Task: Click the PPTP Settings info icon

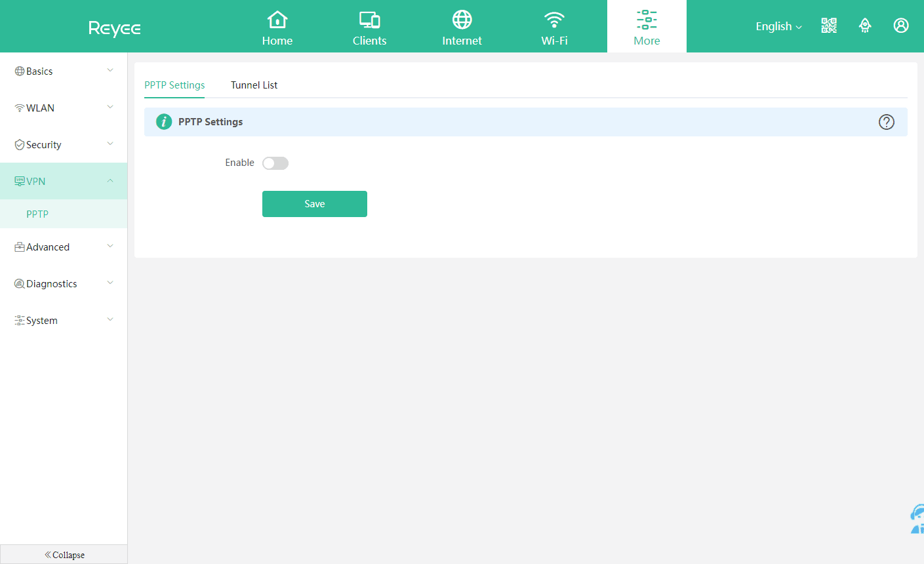Action: tap(164, 122)
